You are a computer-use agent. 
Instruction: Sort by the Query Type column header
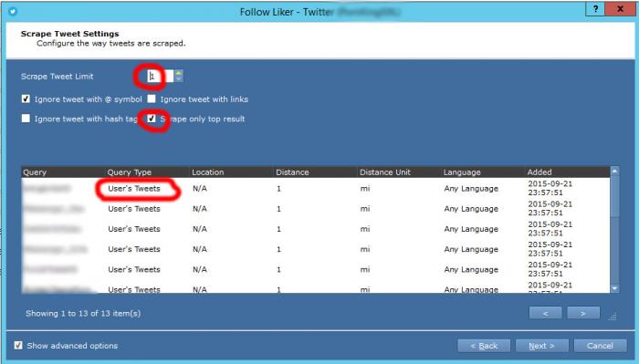pyautogui.click(x=148, y=172)
